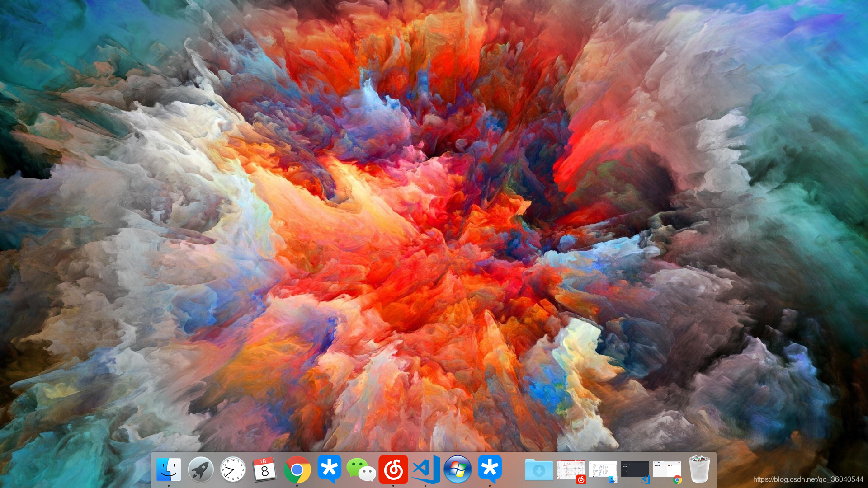
Task: Restore minimized Chrome window thumbnail
Action: [667, 469]
